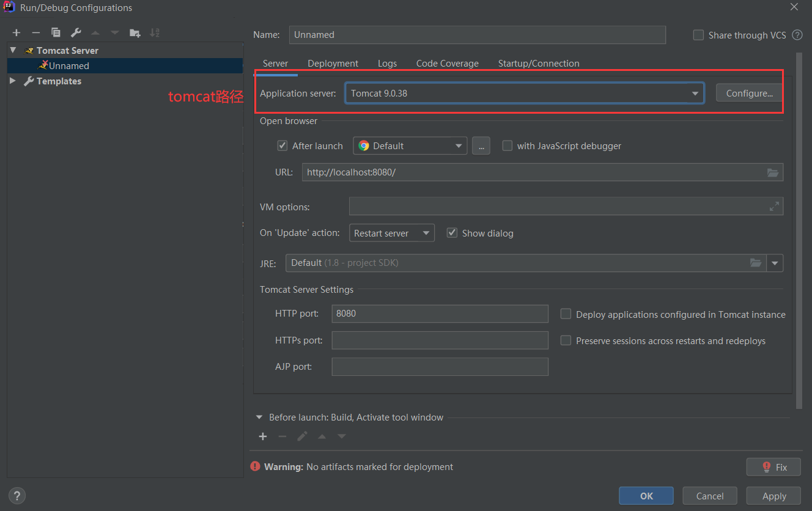Image resolution: width=812 pixels, height=511 pixels.
Task: Browse the URL field folder icon
Action: coord(773,172)
